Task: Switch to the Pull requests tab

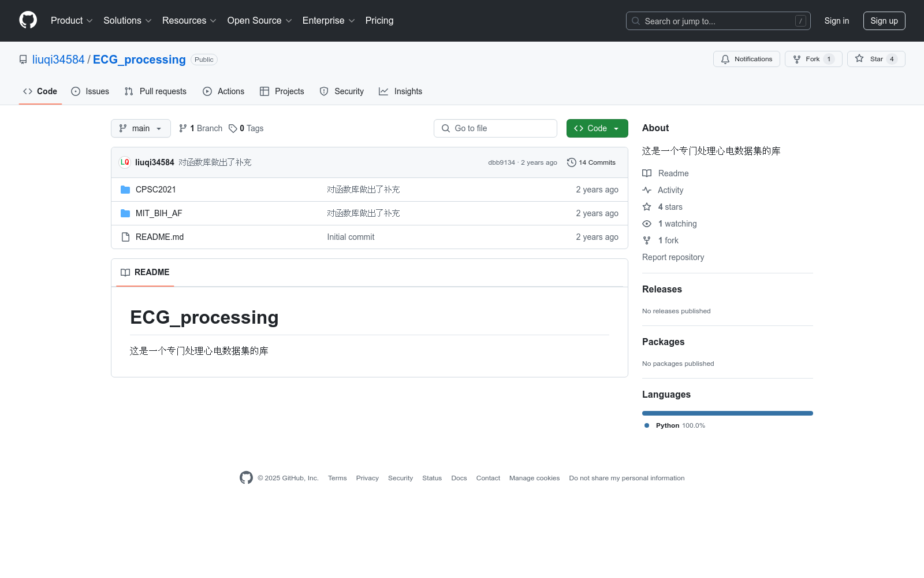Action: [155, 91]
